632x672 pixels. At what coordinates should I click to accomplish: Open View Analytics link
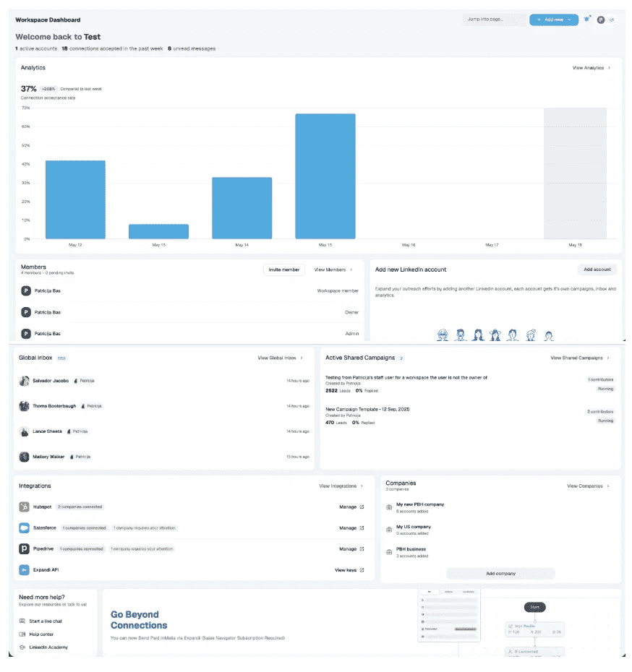[588, 68]
